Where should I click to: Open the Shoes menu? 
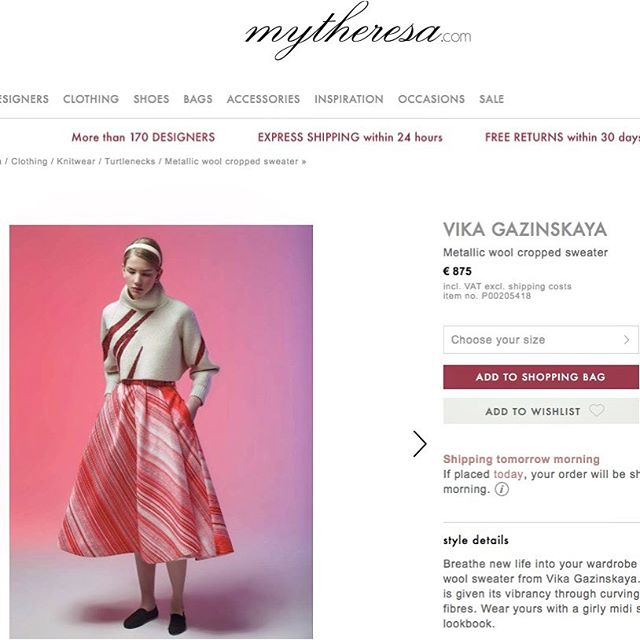(151, 99)
